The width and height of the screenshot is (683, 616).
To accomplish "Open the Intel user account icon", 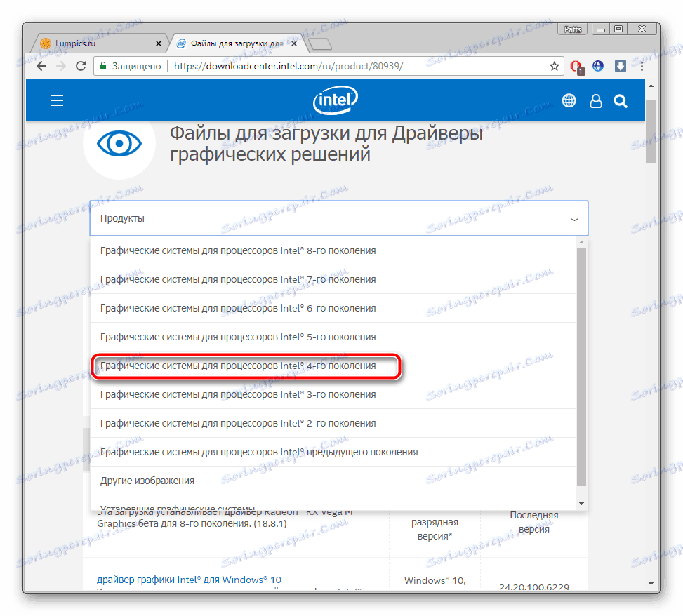I will [595, 101].
